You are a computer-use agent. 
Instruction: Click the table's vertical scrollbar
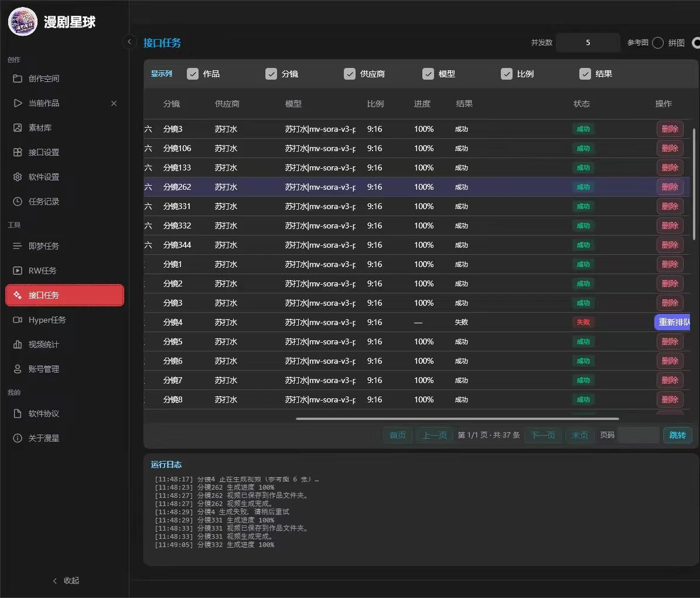[x=694, y=184]
